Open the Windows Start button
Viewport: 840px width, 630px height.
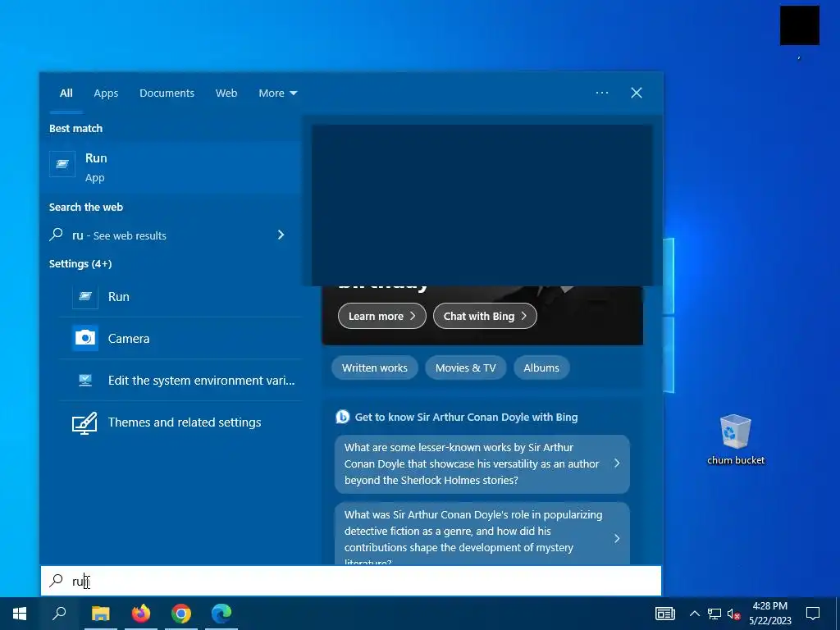tap(20, 614)
